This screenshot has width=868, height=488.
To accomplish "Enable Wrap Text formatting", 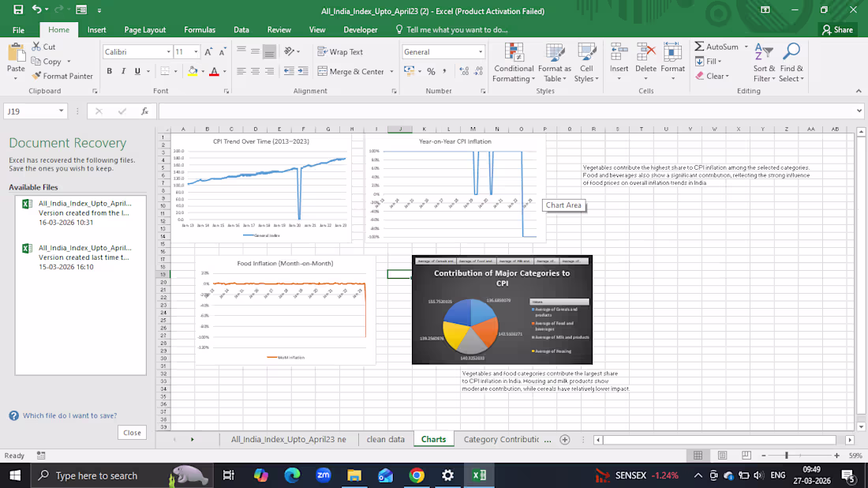I will point(339,51).
